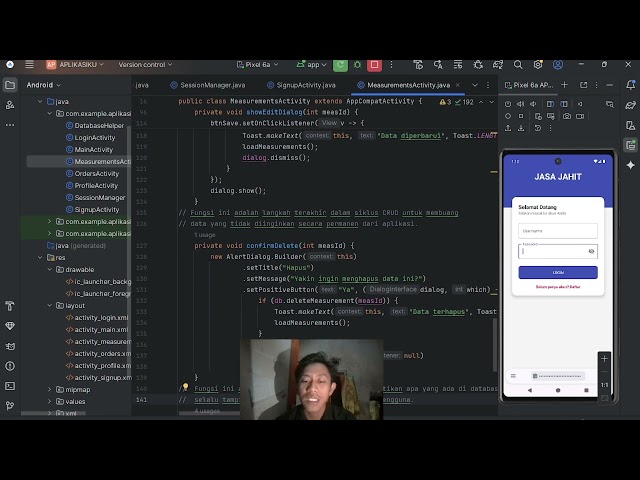640x480 pixels.
Task: Open DatabaseHelper class in tree
Action: [x=95, y=125]
